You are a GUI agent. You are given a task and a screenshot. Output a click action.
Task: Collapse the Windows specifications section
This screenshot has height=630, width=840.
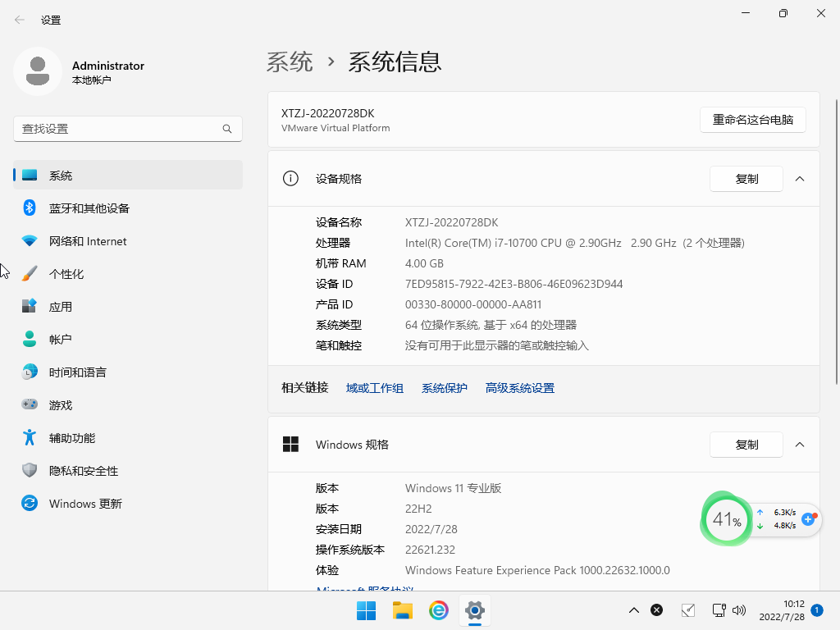click(x=800, y=445)
